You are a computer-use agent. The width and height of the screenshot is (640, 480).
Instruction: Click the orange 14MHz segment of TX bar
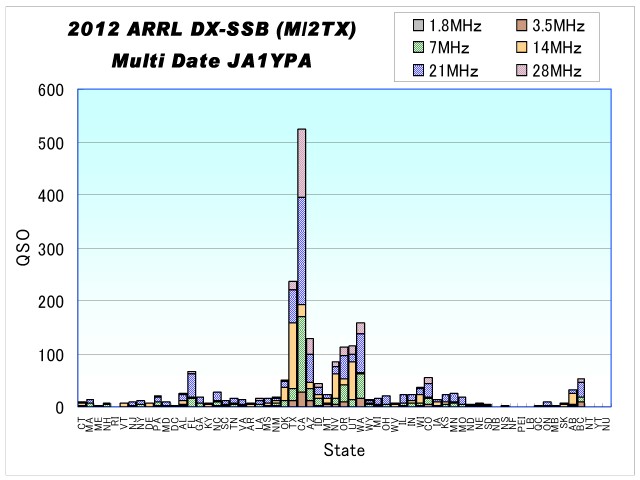tap(293, 356)
